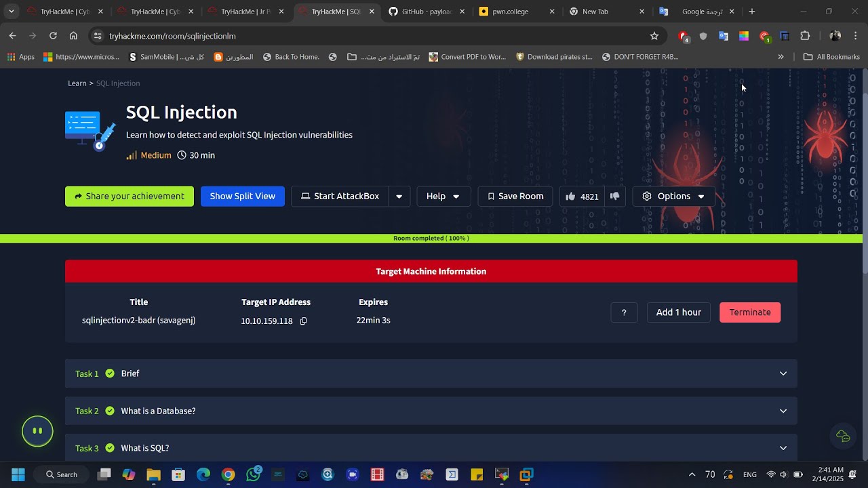The height and width of the screenshot is (488, 868).
Task: Switch to the first TryHackMe tab
Action: (66, 12)
